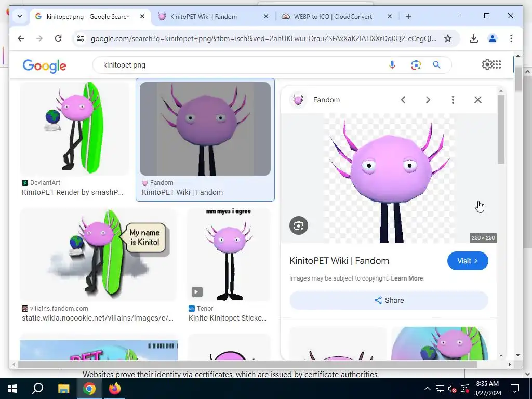Open the Tenor 'mm myes i agree' sticker
Viewport: 532px width, 399px height.
pos(229,255)
